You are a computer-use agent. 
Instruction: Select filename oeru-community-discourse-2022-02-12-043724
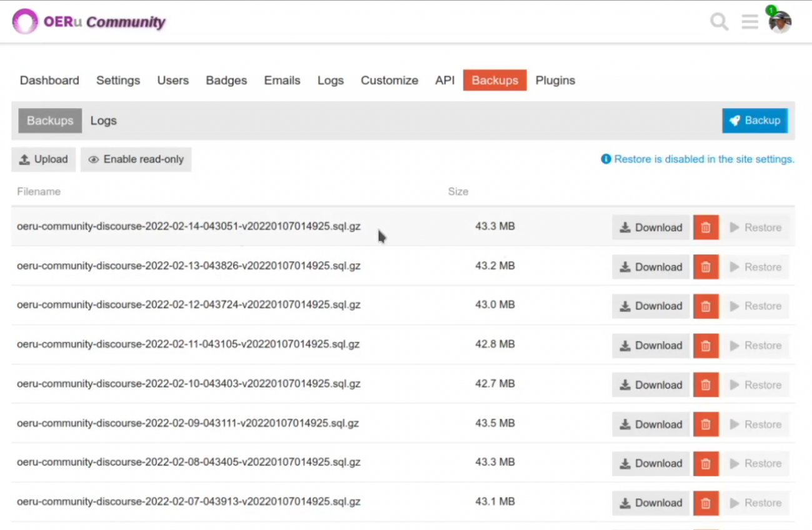[189, 305]
